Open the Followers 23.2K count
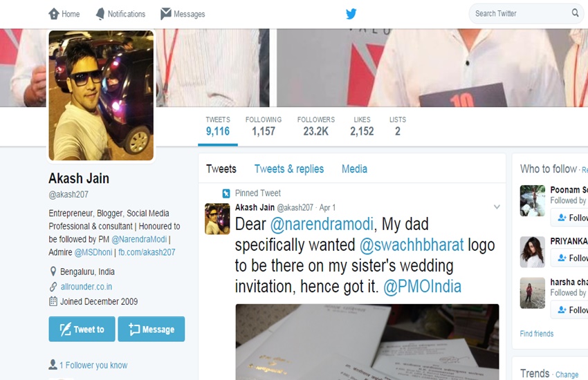588x380 pixels. click(315, 126)
